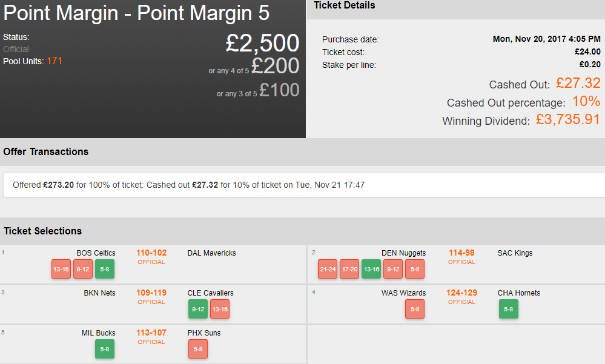Image resolution: width=605 pixels, height=364 pixels.
Task: Click the Nuggets 9-12 margin badge
Action: (393, 269)
